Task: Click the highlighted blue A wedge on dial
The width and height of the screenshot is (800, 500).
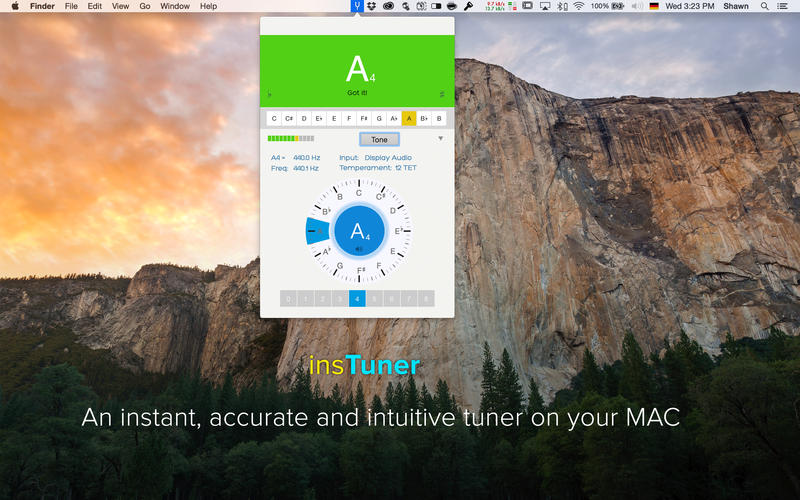Action: pos(317,231)
